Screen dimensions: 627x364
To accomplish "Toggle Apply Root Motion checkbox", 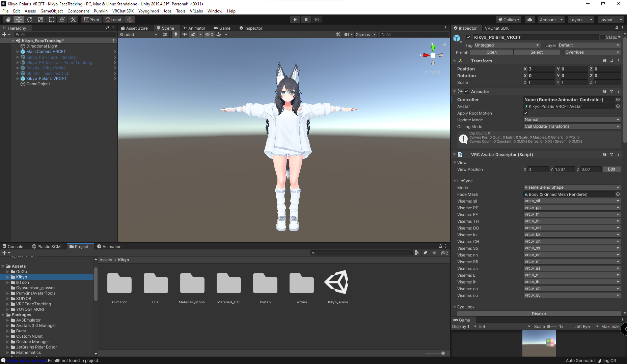I will point(526,113).
